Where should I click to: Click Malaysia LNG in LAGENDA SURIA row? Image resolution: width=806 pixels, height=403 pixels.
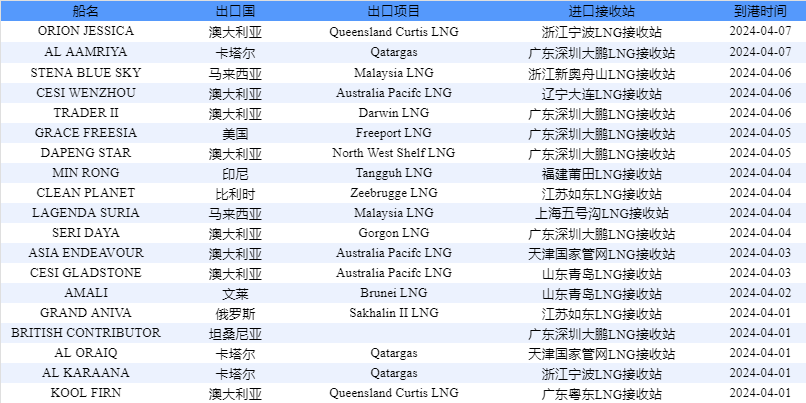point(394,213)
